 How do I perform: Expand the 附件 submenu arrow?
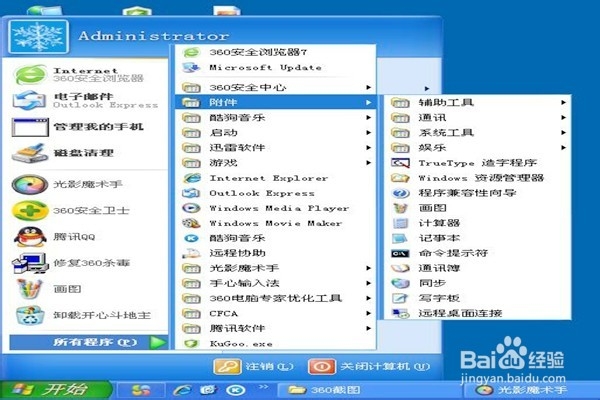click(368, 103)
